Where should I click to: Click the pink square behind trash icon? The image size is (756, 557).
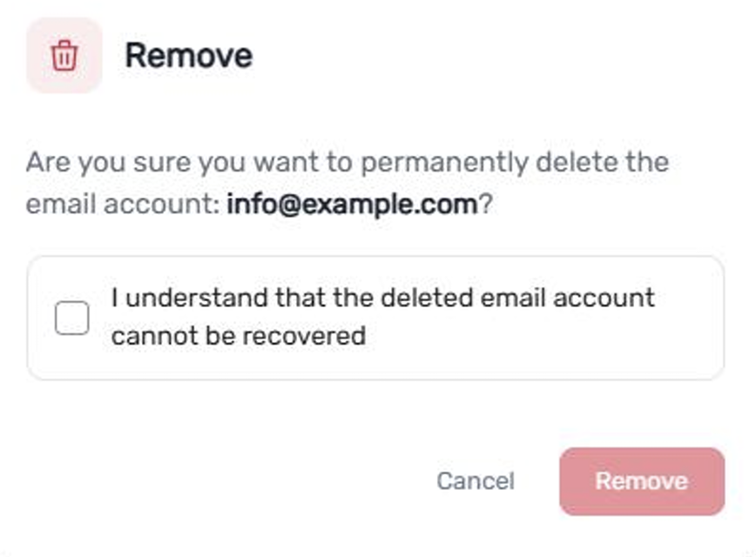(64, 56)
